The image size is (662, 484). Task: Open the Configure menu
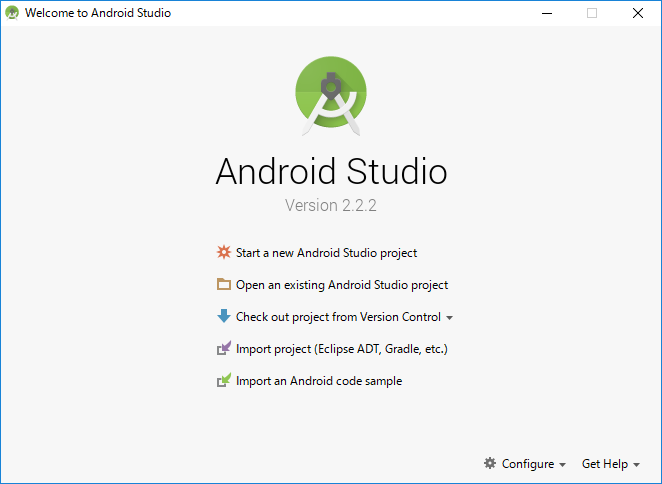(528, 464)
